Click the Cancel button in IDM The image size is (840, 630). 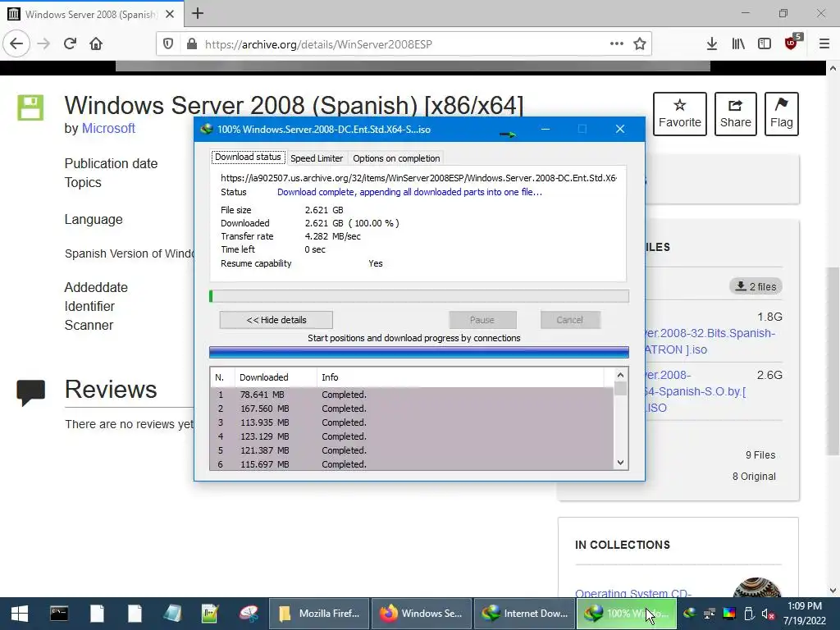click(x=569, y=320)
